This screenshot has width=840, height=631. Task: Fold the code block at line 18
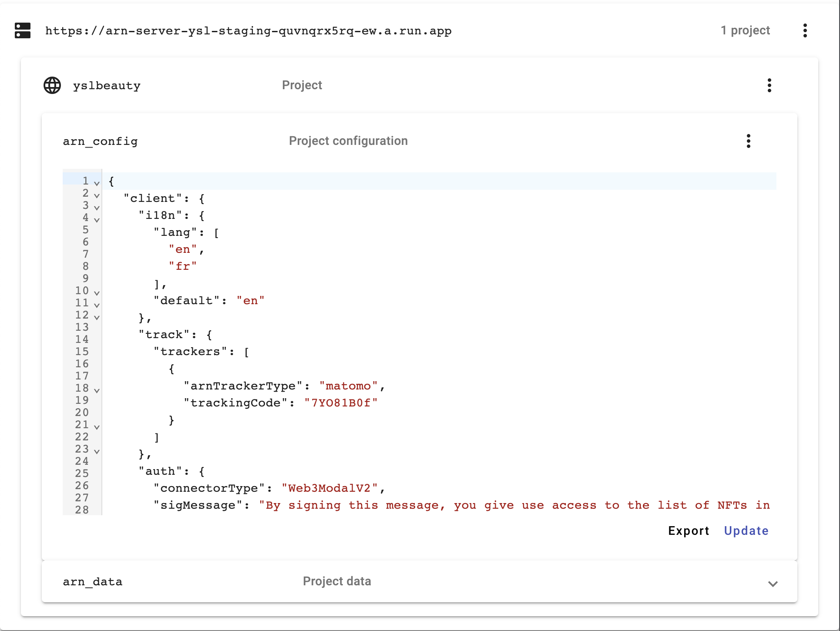97,390
